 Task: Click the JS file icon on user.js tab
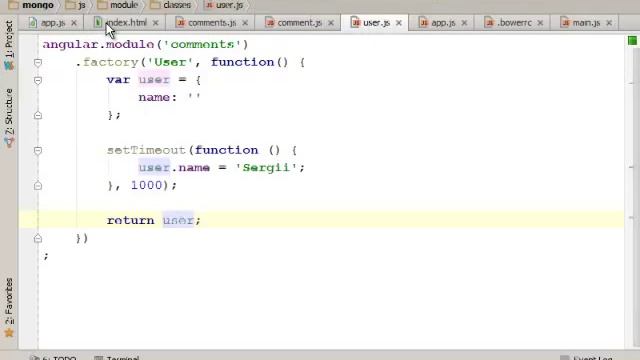(356, 23)
